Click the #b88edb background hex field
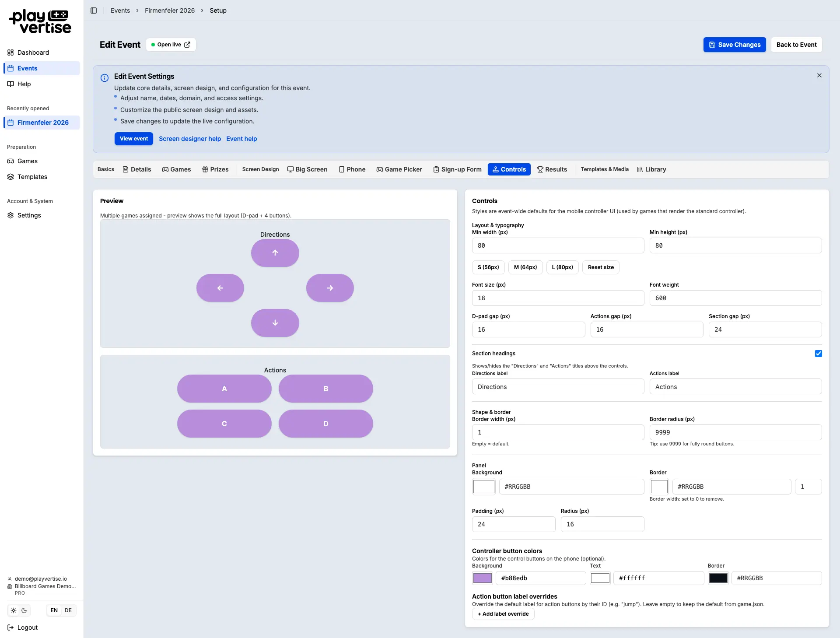The height and width of the screenshot is (638, 840). pos(541,578)
